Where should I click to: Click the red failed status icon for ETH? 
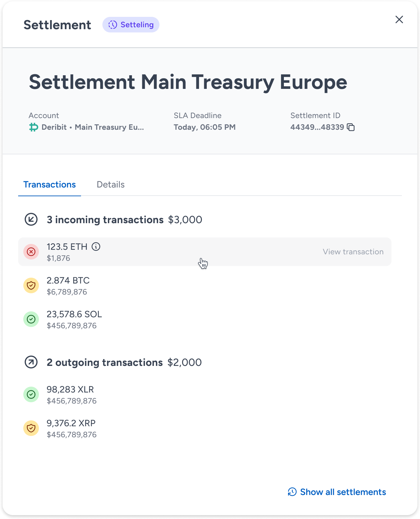[31, 252]
